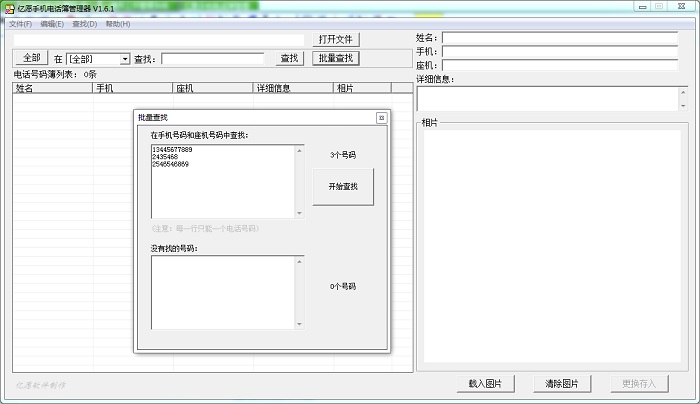Open the 文件(F) menu
This screenshot has height=404, width=700.
[x=20, y=24]
